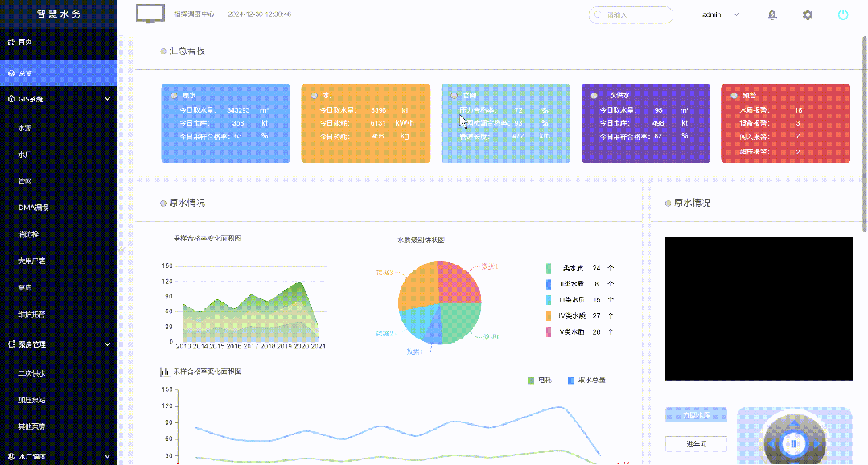Open the DMA sidebar submenu item

click(x=59, y=208)
